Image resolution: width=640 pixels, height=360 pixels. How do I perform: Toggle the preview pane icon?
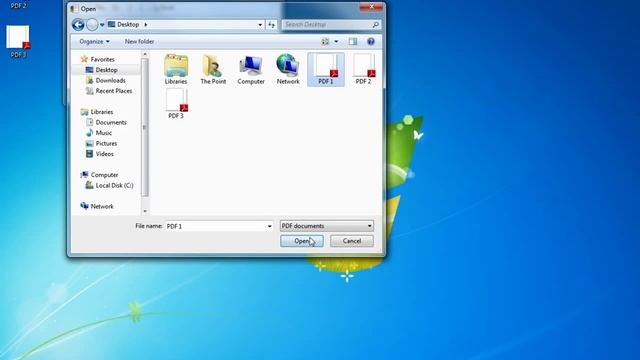click(353, 42)
